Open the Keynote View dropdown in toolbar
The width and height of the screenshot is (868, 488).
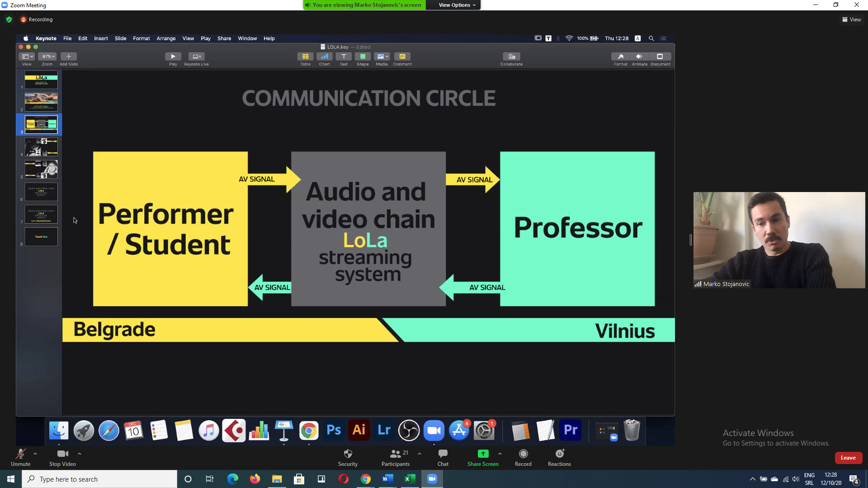[27, 56]
